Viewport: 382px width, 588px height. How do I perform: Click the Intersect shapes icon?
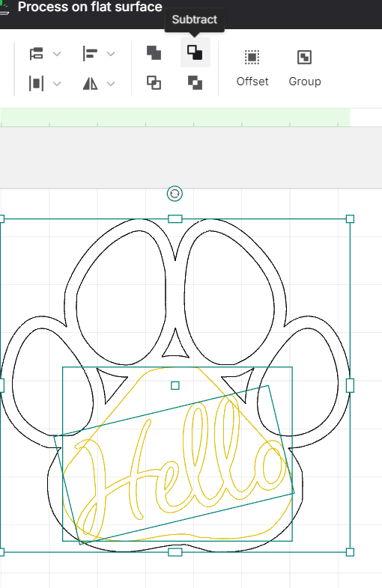tap(154, 82)
